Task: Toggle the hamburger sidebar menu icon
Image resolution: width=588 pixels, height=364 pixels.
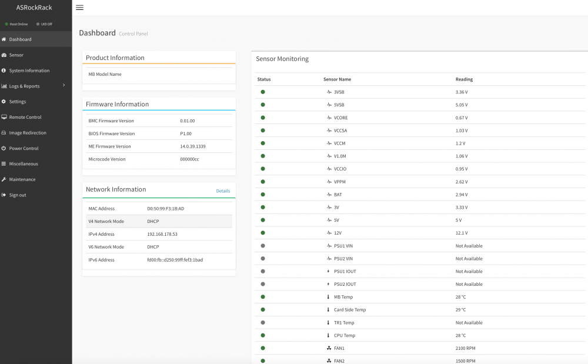Action: pos(79,8)
